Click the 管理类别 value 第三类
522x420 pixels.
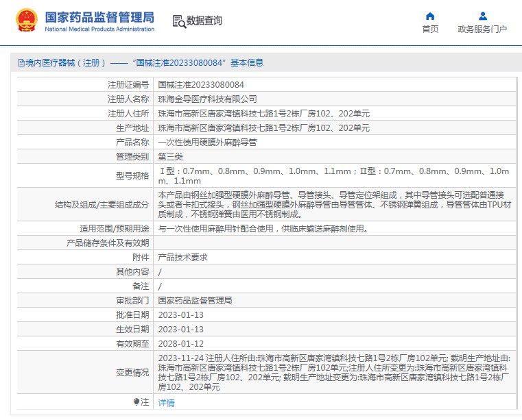[170, 157]
